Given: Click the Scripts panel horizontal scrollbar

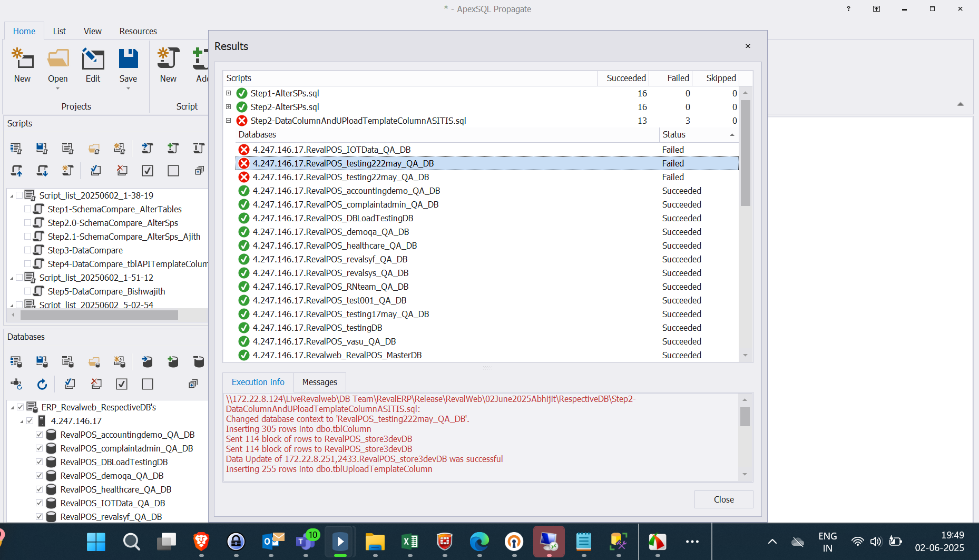Looking at the screenshot, I should [99, 315].
